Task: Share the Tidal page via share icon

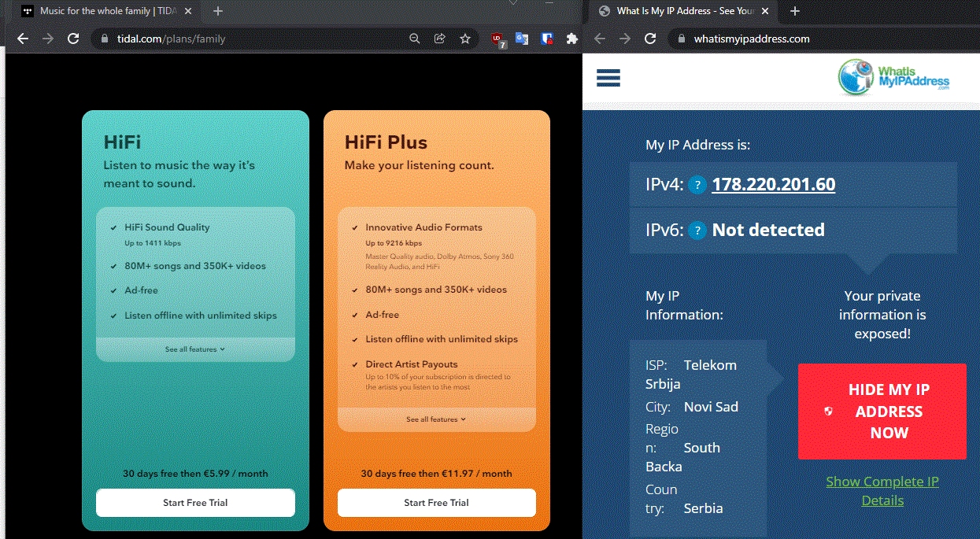Action: pyautogui.click(x=440, y=39)
